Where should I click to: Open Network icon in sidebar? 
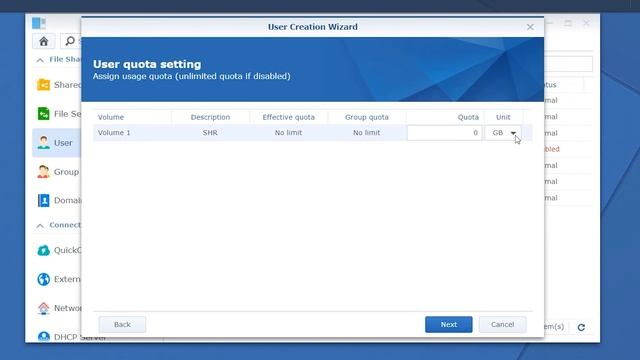point(43,308)
